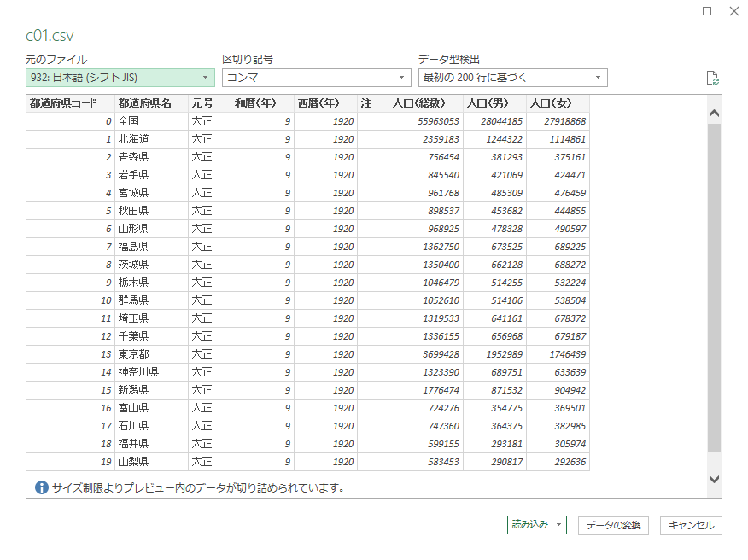The image size is (748, 560).
Task: Click the cell 秋田県
Action: pyautogui.click(x=151, y=211)
